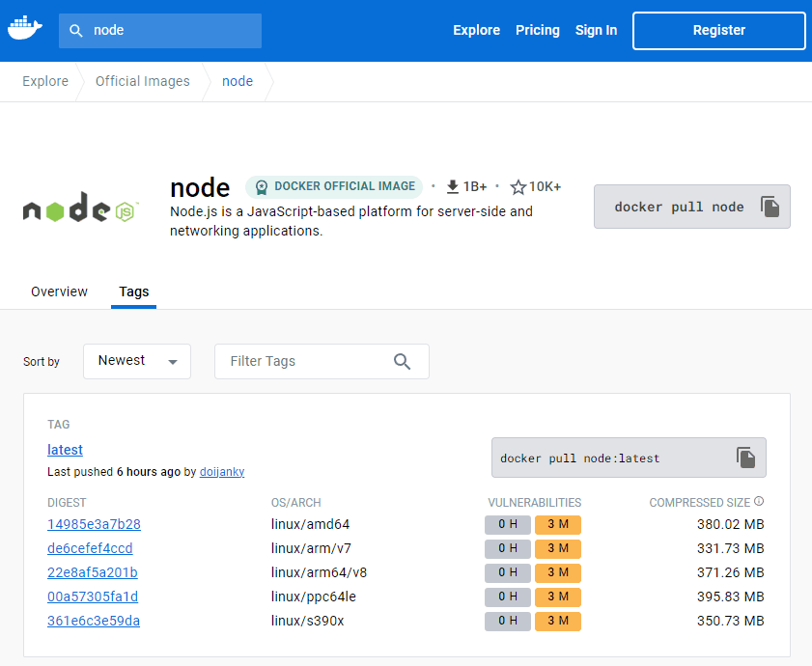
Task: Click the star rating 10K+ icon
Action: point(518,187)
